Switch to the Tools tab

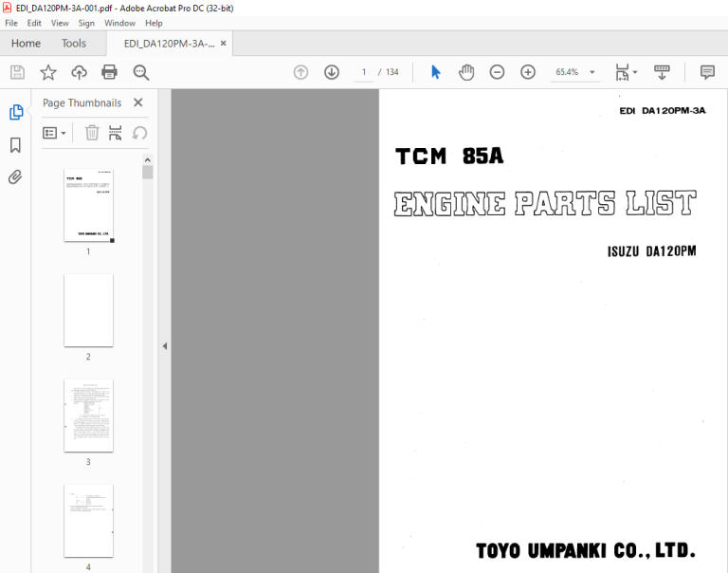click(x=74, y=44)
